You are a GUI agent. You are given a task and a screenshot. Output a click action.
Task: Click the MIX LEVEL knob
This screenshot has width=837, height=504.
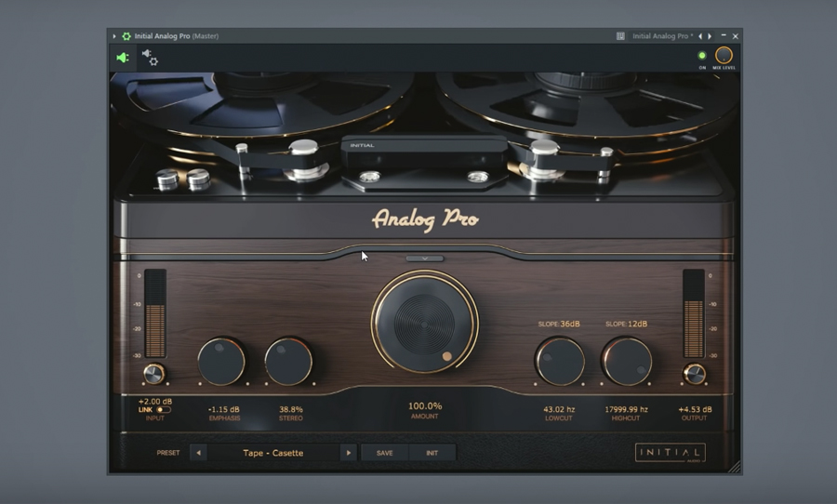tap(723, 56)
